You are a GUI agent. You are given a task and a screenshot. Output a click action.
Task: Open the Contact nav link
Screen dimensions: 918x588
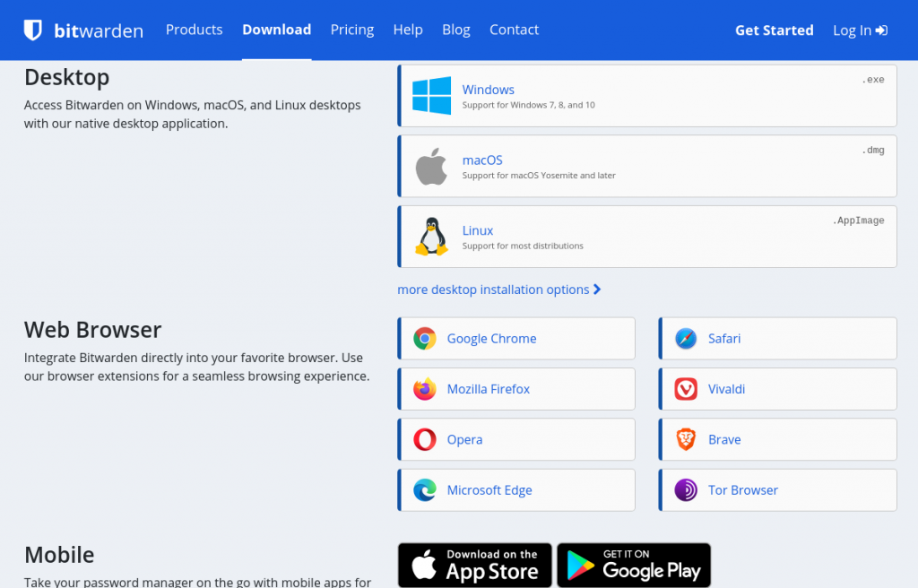(514, 30)
